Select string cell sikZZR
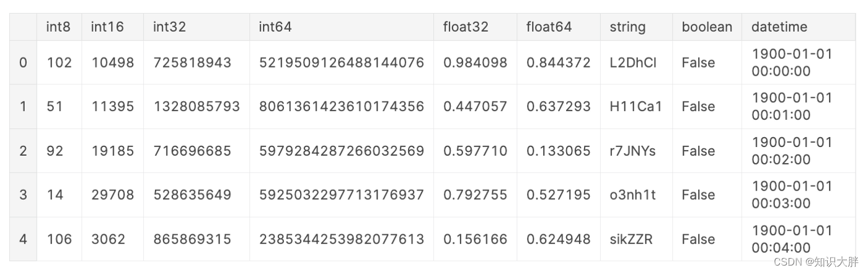Screen dimensions: 868x273 (631, 239)
